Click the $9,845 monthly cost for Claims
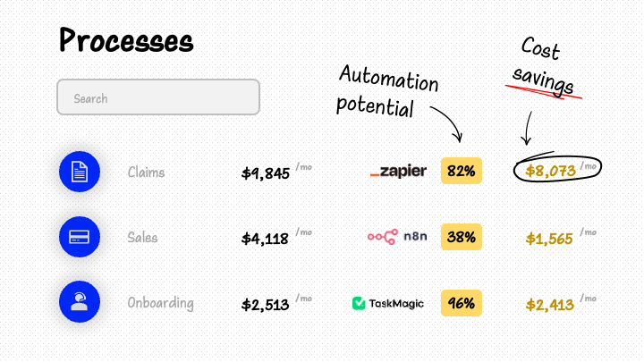Image resolution: width=644 pixels, height=362 pixels. tap(266, 173)
